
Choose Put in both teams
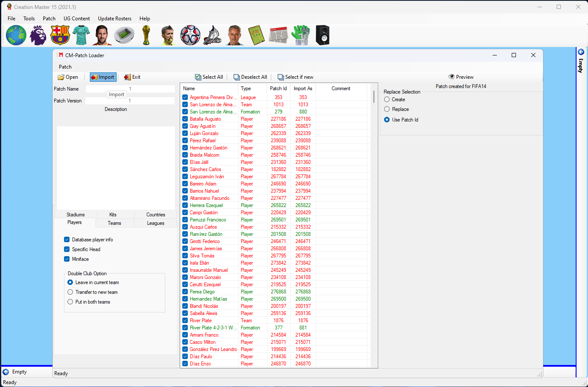(70, 302)
